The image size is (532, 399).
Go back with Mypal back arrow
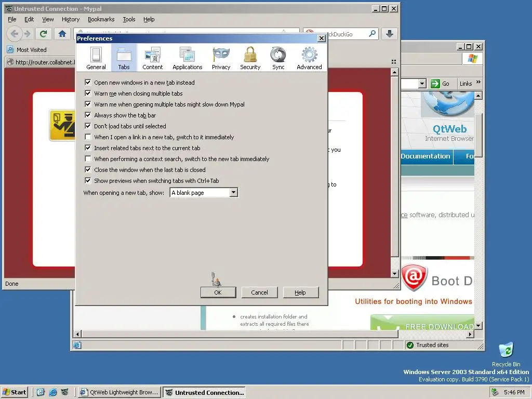(14, 34)
